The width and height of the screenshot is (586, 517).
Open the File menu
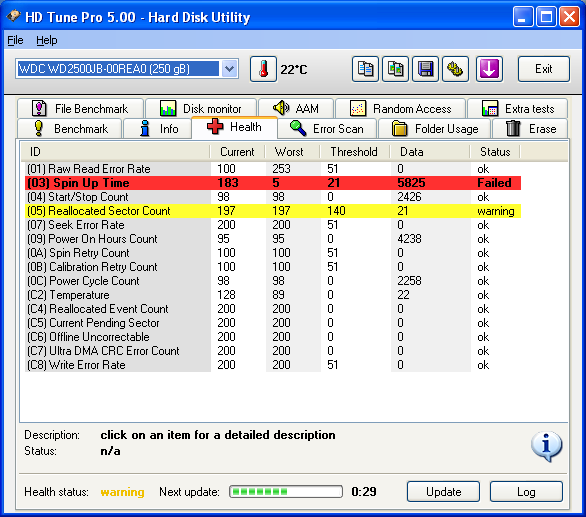15,40
